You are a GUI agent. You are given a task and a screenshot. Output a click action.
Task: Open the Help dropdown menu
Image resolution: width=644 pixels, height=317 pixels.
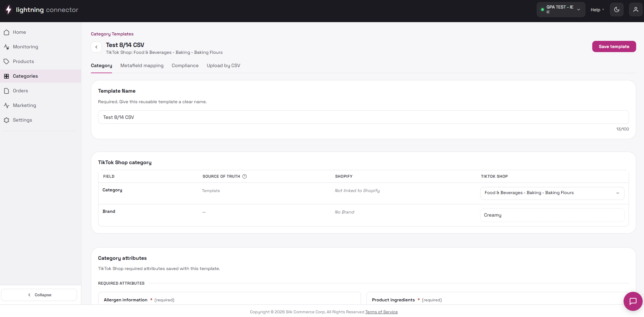597,10
